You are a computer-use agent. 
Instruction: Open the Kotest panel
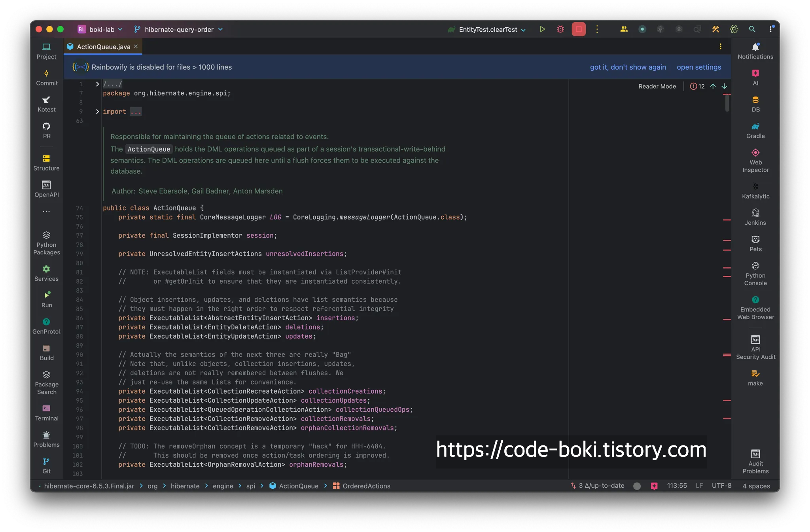(46, 104)
